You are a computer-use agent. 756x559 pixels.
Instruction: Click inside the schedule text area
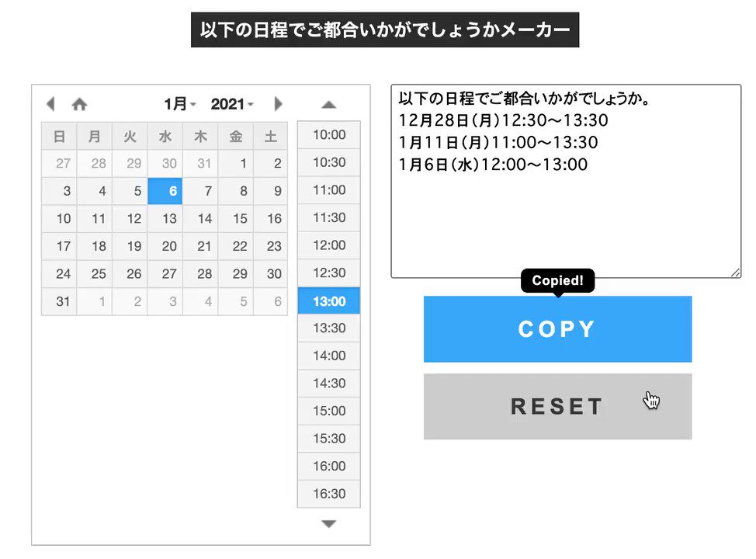pos(566,217)
